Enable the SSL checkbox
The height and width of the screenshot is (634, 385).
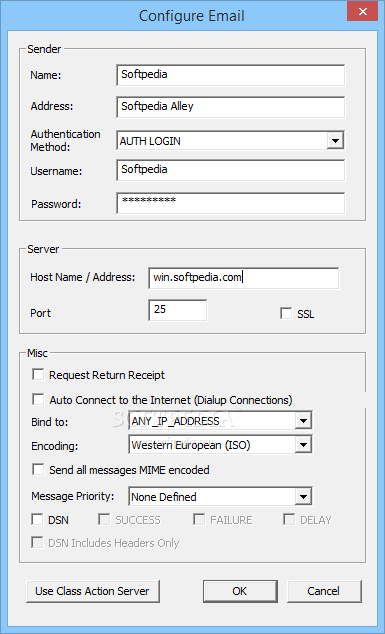click(x=286, y=313)
